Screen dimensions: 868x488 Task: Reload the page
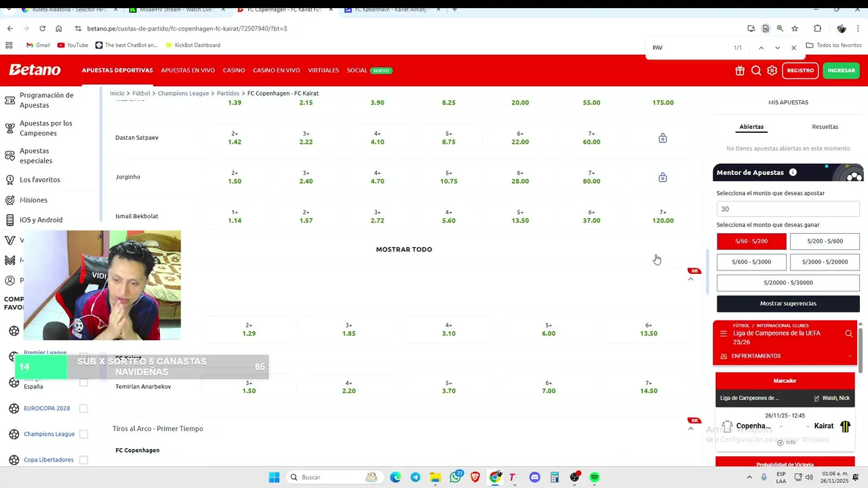[x=42, y=28]
